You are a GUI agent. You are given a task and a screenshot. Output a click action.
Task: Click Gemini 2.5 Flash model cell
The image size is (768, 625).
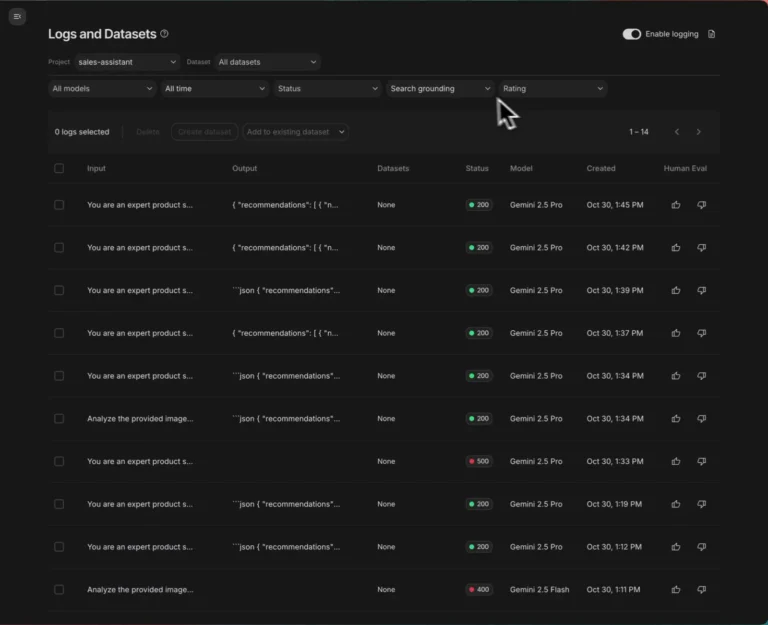click(539, 590)
